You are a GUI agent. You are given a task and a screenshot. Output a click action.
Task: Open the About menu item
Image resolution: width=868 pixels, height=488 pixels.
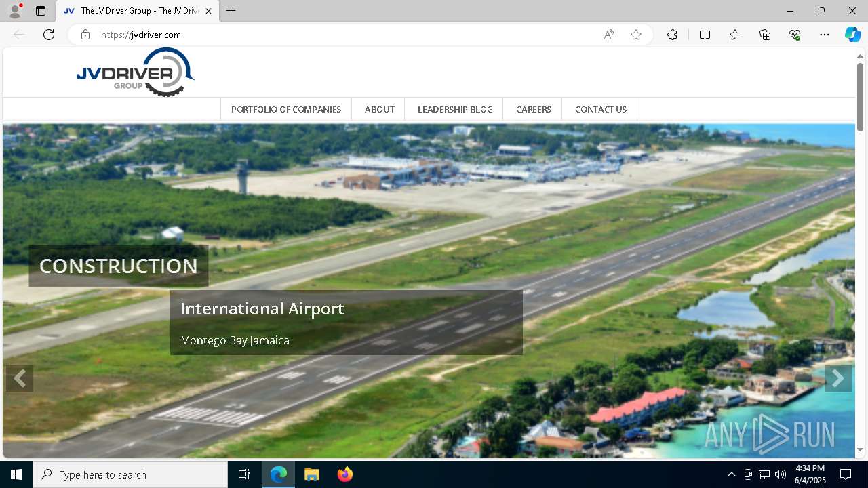(379, 109)
